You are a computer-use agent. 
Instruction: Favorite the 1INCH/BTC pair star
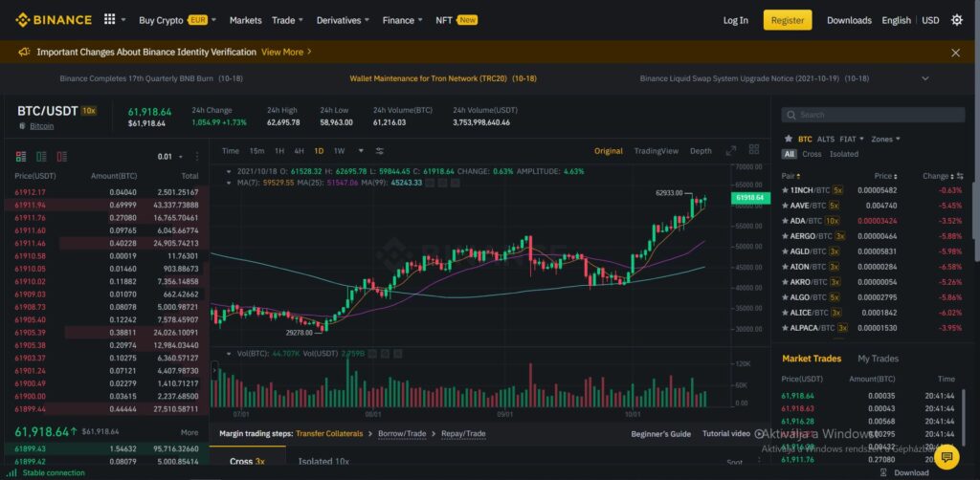pyautogui.click(x=785, y=189)
